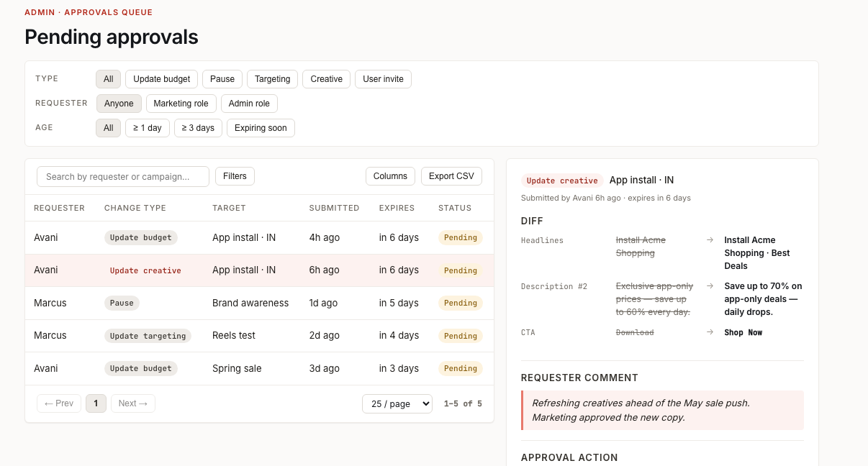The width and height of the screenshot is (868, 466).
Task: Open the Update targeting tag
Action: [x=148, y=336]
